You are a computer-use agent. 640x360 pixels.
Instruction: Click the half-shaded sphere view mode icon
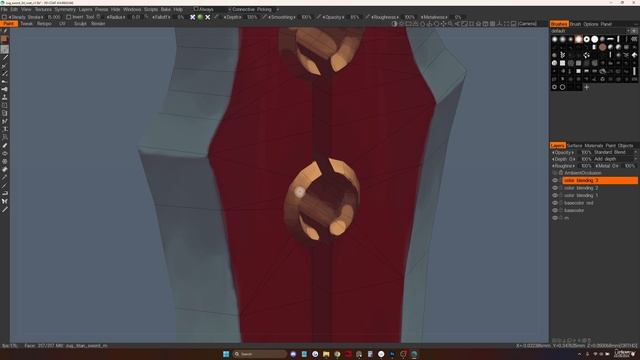[x=394, y=24]
